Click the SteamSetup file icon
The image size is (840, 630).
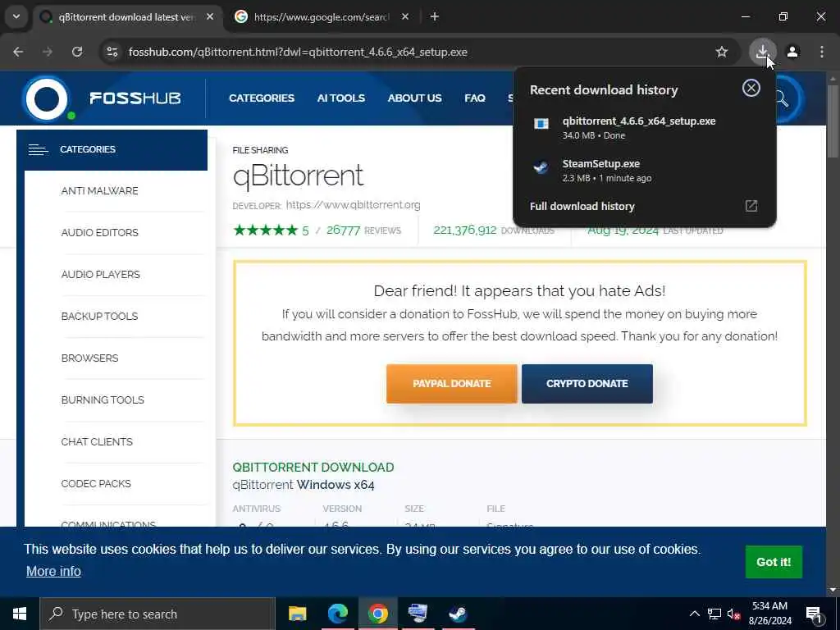tap(541, 167)
